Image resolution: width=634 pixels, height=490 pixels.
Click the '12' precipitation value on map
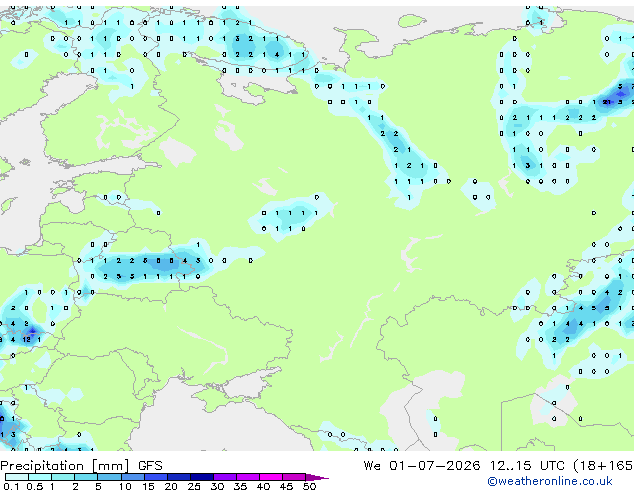tap(26, 340)
